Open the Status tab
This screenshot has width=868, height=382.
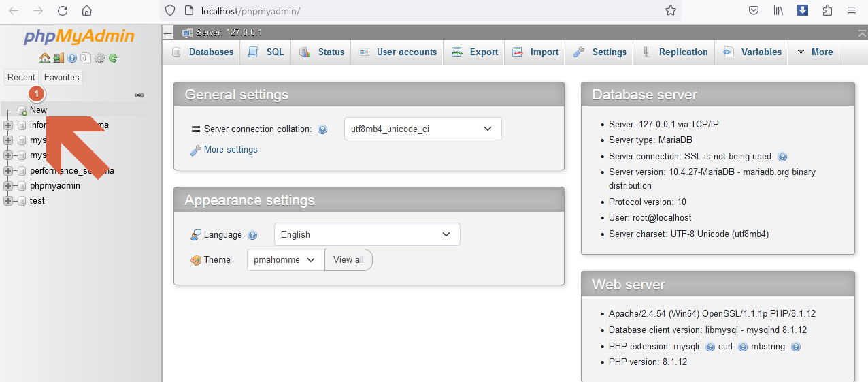click(x=321, y=52)
